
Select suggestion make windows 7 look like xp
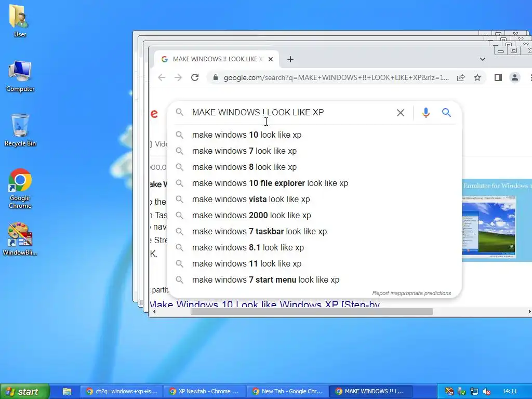click(x=315, y=151)
